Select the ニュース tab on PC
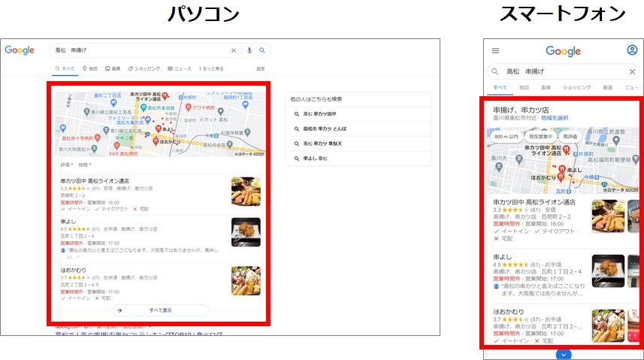Viewport: 644px width, 360px height. tap(180, 68)
